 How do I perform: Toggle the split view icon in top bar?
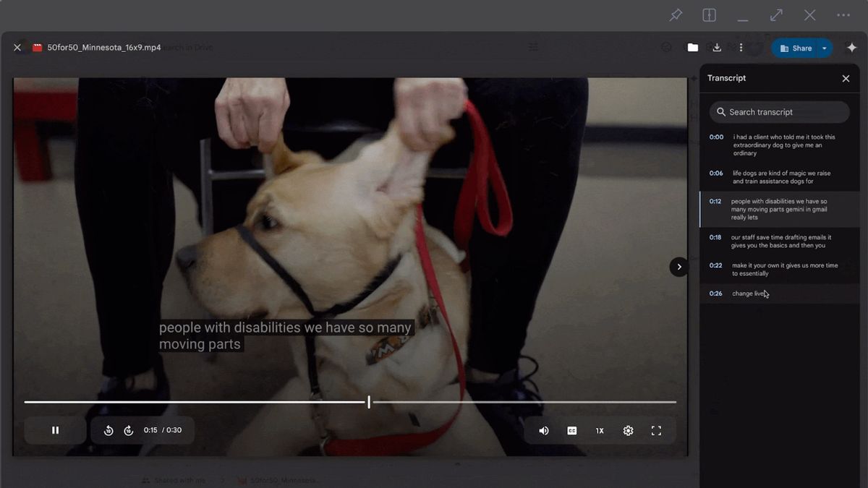710,15
